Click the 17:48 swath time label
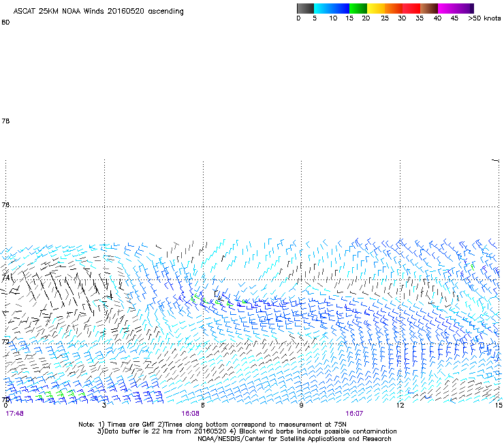Screen dimensions: 504x443 pos(14,414)
